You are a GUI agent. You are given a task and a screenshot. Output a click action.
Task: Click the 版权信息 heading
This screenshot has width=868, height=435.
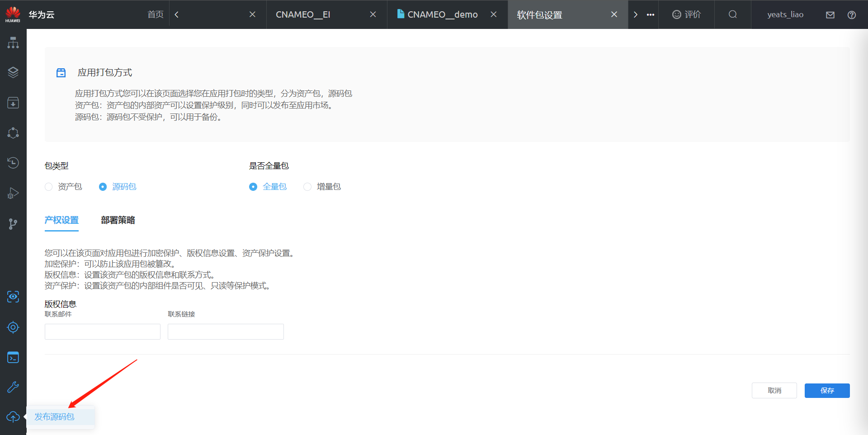pos(61,304)
